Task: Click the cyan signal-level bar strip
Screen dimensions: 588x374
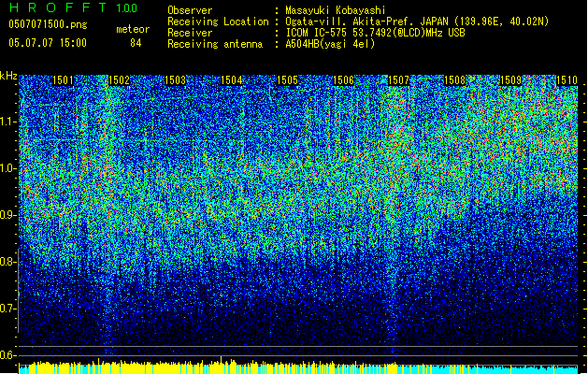Action: 487,369
